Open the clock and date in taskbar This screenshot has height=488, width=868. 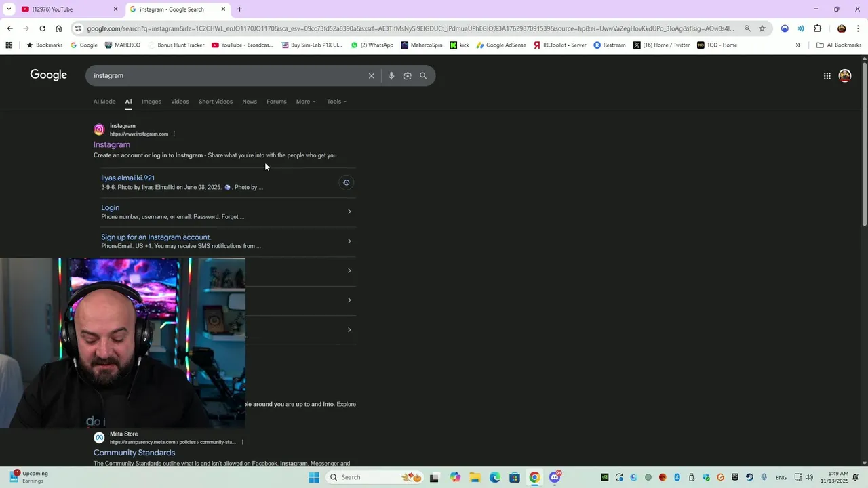pyautogui.click(x=837, y=477)
